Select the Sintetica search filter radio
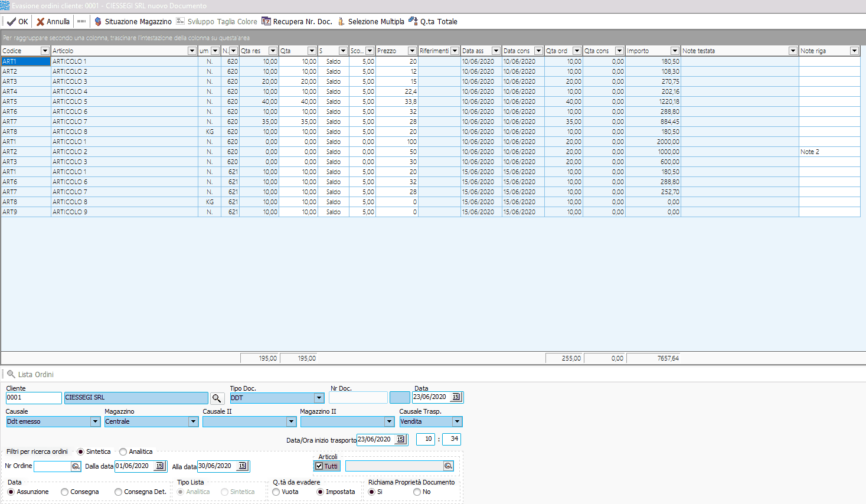This screenshot has width=866, height=504. pos(81,451)
